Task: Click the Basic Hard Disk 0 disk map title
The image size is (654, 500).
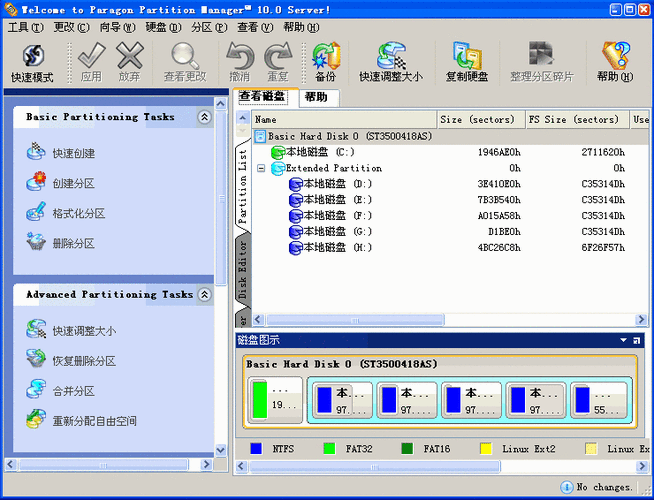Action: [x=342, y=364]
